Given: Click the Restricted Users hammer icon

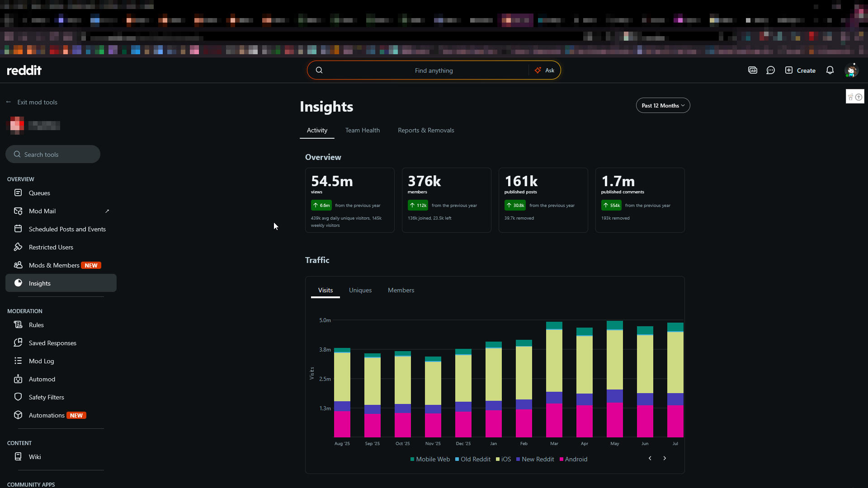Looking at the screenshot, I should 18,247.
